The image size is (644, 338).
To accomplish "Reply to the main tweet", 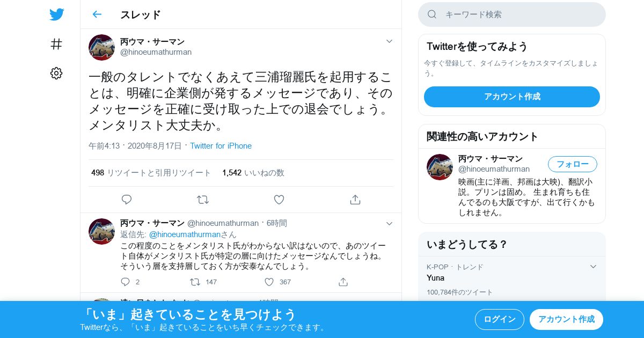I will click(x=127, y=200).
